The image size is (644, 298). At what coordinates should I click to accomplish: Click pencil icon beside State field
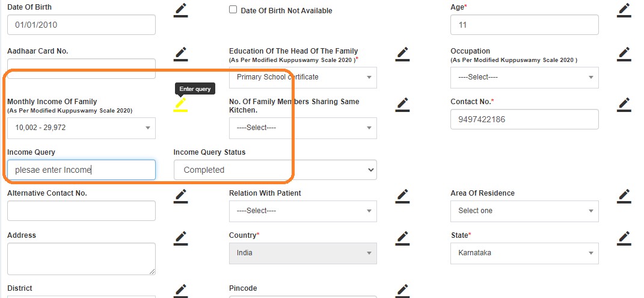point(624,237)
